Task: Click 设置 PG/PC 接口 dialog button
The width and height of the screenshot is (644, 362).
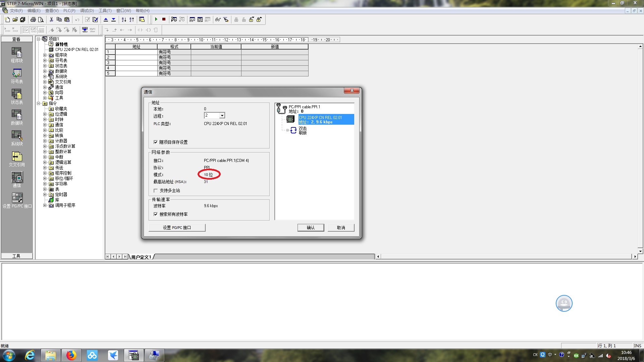Action: 177,228
